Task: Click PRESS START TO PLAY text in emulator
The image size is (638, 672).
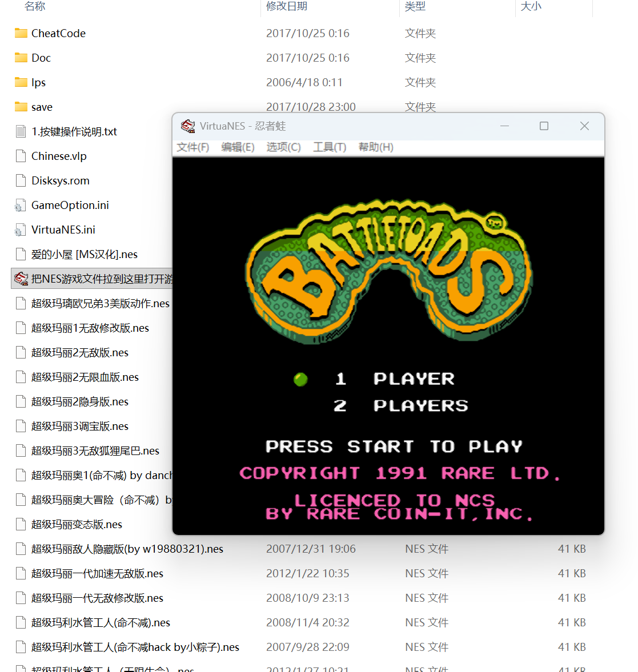Action: (394, 446)
